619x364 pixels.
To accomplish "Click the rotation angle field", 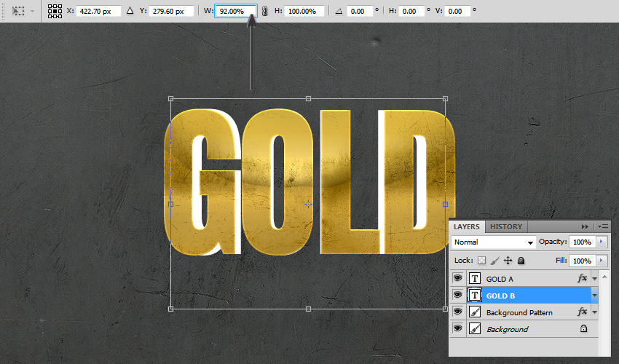I will tap(360, 11).
